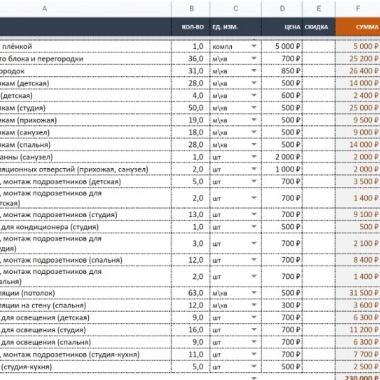Select column C header
This screenshot has width=380, height=380.
[x=236, y=9]
